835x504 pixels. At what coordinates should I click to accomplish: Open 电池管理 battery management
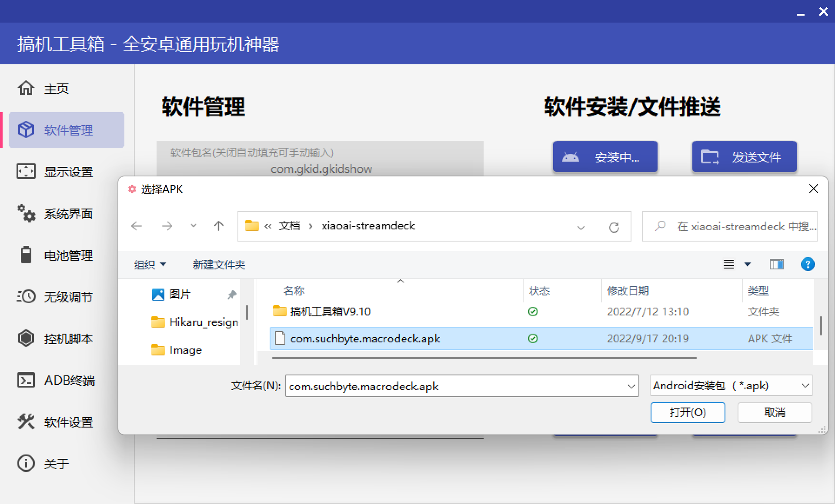click(68, 255)
